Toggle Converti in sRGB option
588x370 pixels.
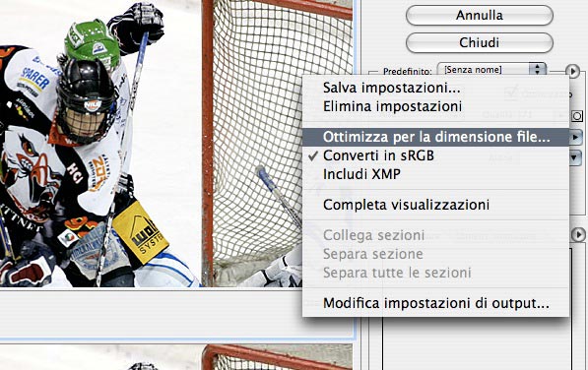click(x=435, y=155)
